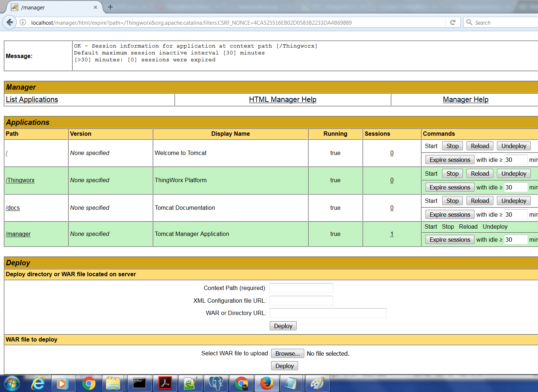Click Deploy under Select WAR file to upload

(x=285, y=366)
